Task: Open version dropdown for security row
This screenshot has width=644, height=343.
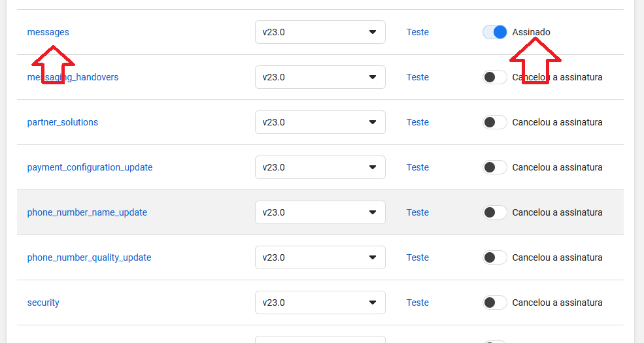Action: pyautogui.click(x=320, y=302)
